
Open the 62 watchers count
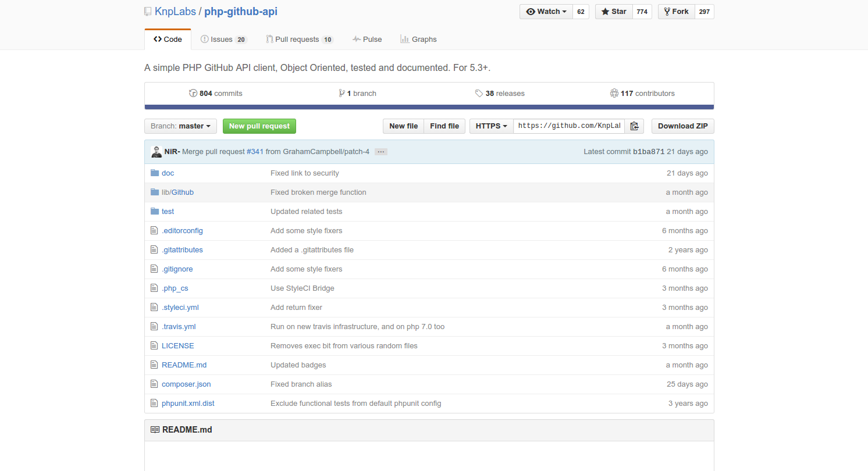pyautogui.click(x=581, y=12)
